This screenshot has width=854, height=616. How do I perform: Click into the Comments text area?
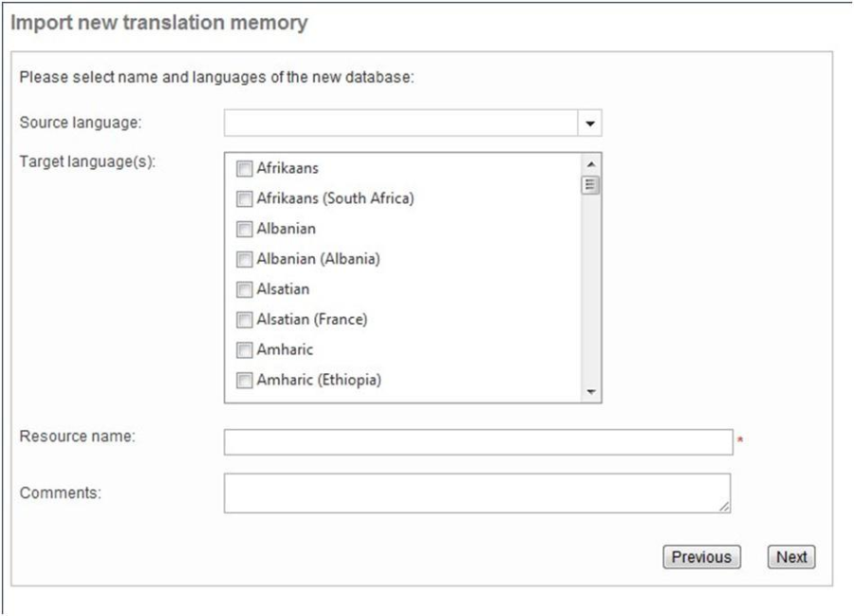tap(476, 494)
